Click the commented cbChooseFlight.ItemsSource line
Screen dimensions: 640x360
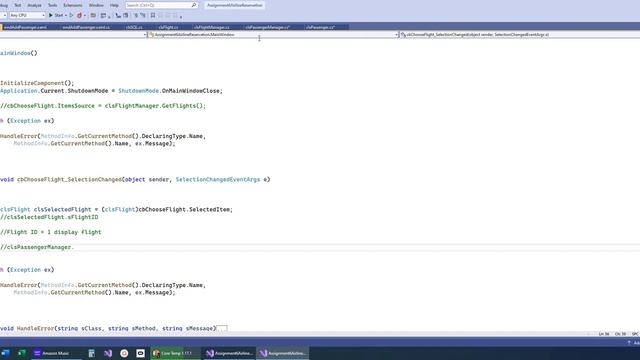[103, 106]
